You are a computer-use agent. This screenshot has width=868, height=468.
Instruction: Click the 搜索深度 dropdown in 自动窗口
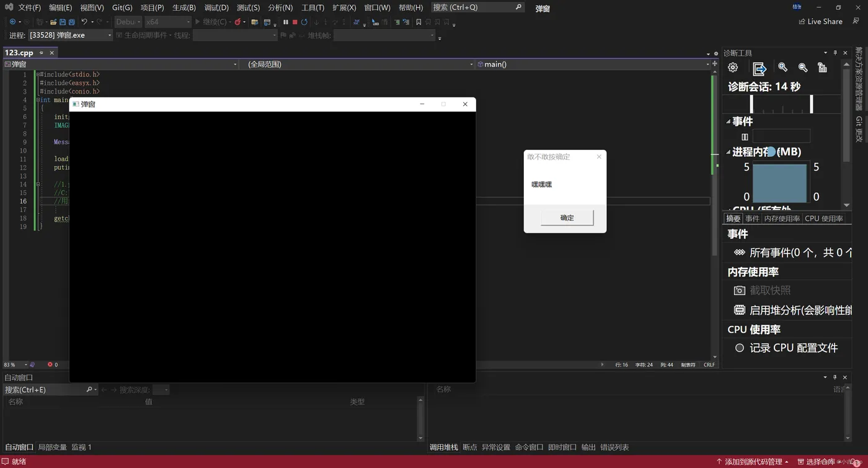coord(161,390)
